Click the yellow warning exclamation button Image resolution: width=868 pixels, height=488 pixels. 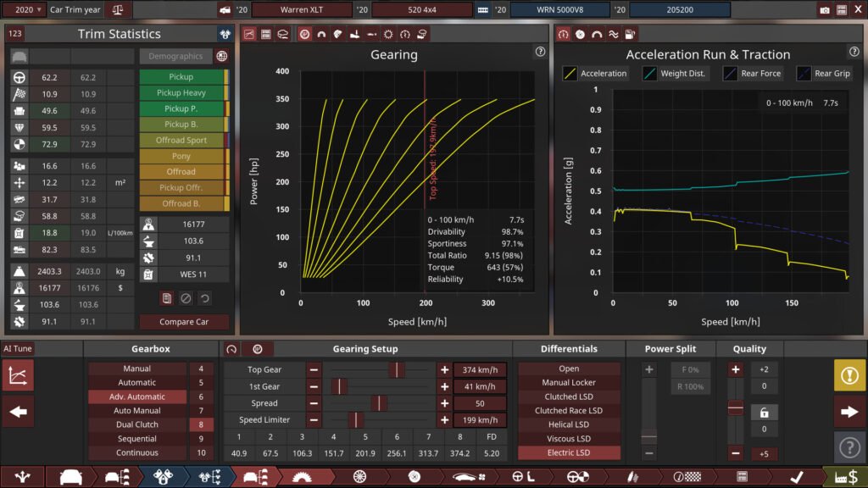tap(849, 375)
